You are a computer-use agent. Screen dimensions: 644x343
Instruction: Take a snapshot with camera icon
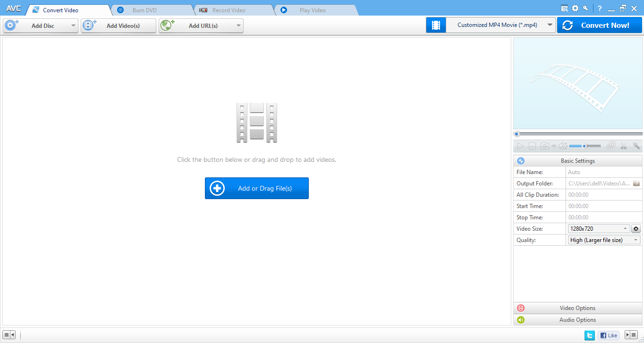(x=545, y=146)
